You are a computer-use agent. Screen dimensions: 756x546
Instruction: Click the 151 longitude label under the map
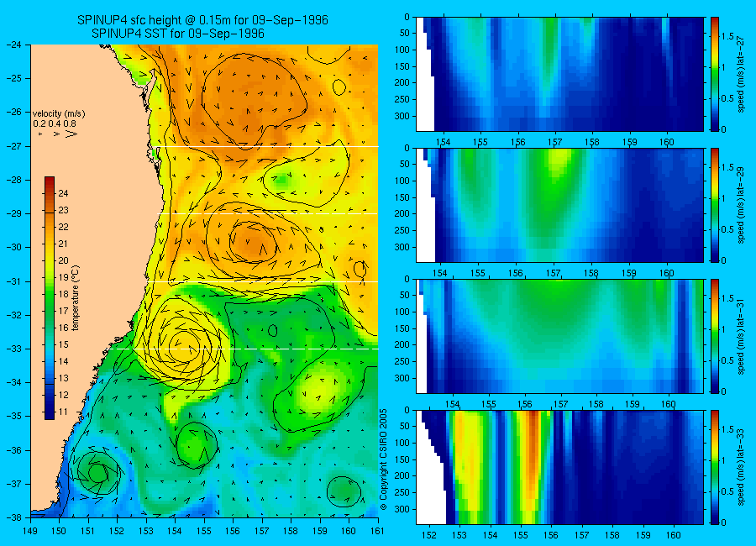point(88,531)
